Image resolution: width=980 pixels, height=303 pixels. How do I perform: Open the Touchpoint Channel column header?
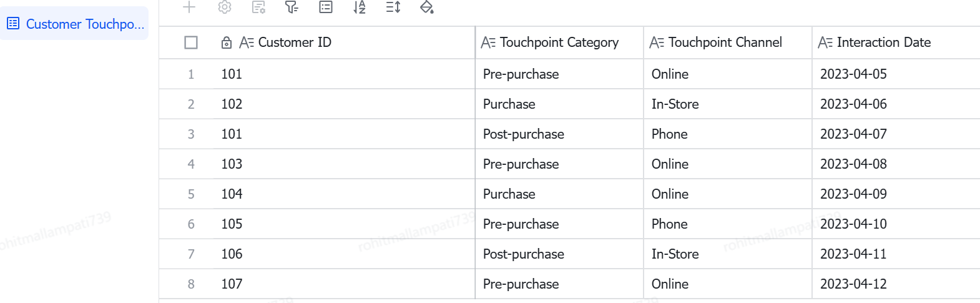click(728, 42)
